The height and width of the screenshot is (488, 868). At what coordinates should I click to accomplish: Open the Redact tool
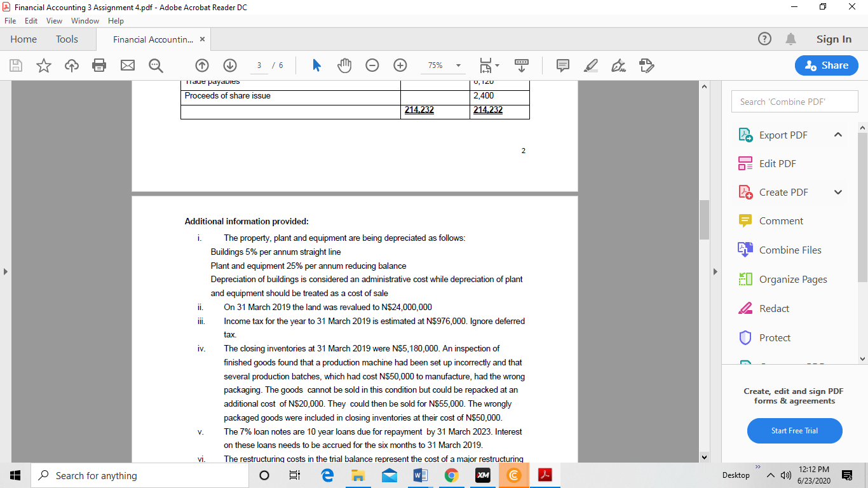pyautogui.click(x=773, y=308)
